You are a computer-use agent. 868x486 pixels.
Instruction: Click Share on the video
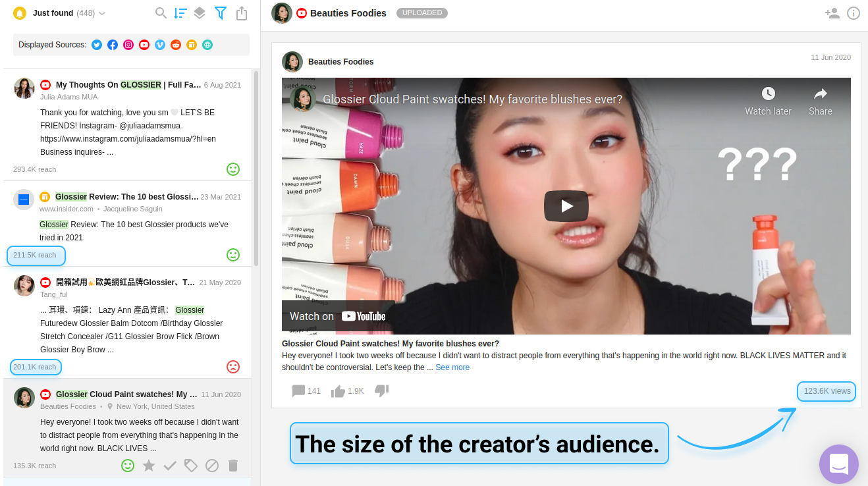point(821,101)
